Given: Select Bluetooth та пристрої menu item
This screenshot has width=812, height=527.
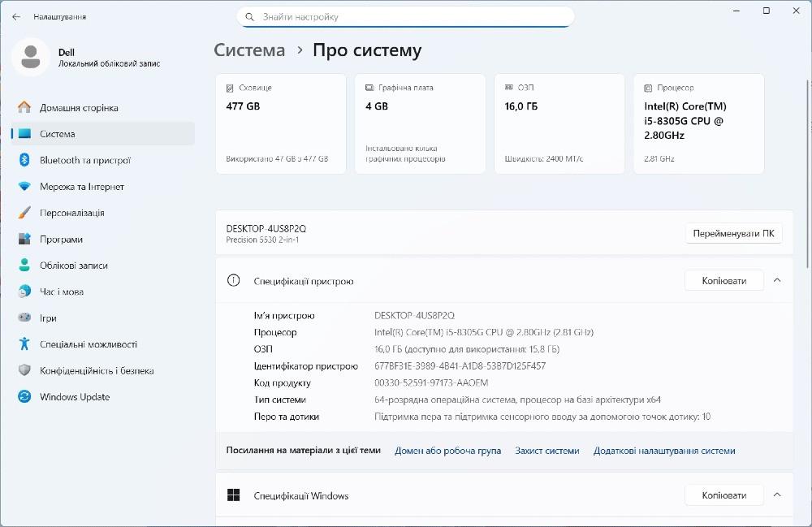Looking at the screenshot, I should [x=103, y=160].
